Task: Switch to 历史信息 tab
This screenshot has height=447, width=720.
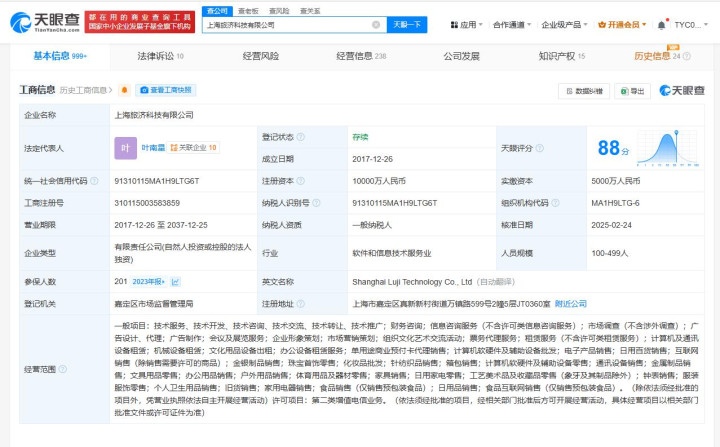Action: 652,56
